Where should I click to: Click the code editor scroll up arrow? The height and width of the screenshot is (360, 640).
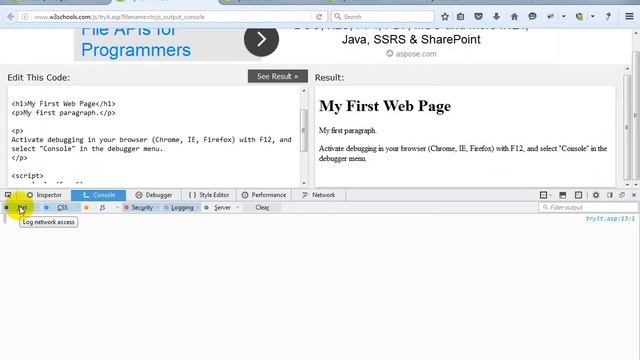pos(304,91)
